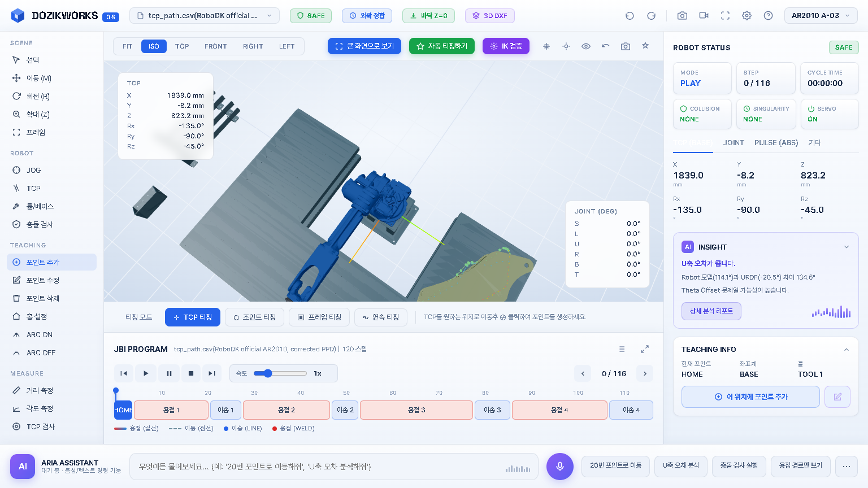Start video recording from top bar
The width and height of the screenshot is (868, 488).
[704, 16]
